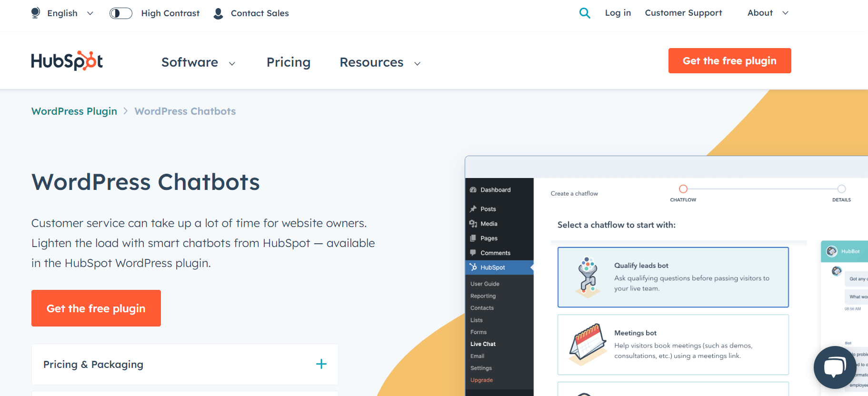Click Upgrade in HubSpot submenu
The image size is (868, 396).
point(481,380)
